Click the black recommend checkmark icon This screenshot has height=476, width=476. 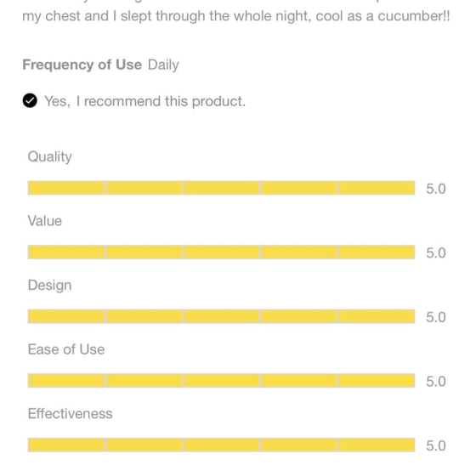click(30, 101)
